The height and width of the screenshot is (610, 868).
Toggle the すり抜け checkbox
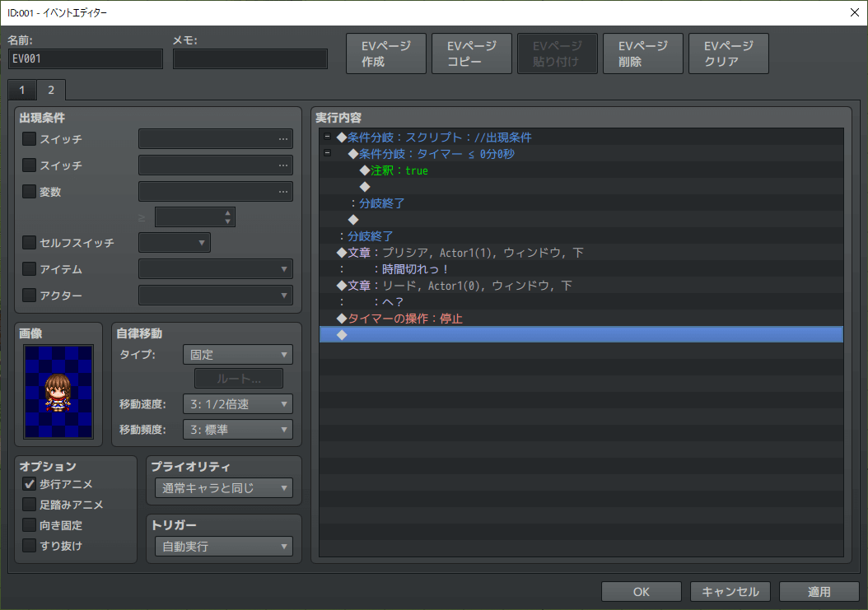pyautogui.click(x=30, y=546)
